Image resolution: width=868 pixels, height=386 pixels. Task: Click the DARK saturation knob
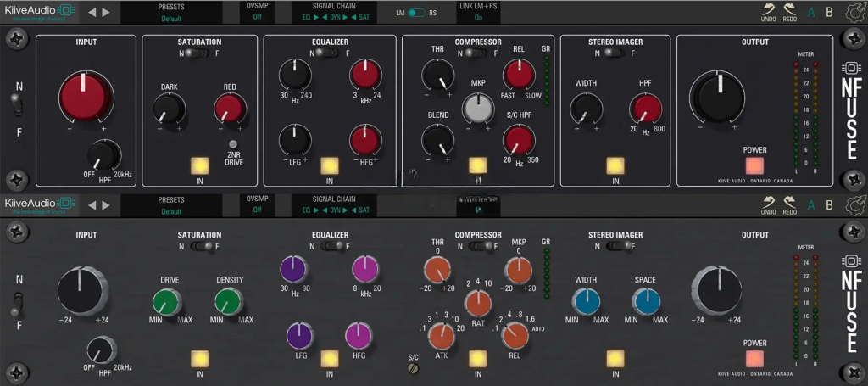(169, 109)
